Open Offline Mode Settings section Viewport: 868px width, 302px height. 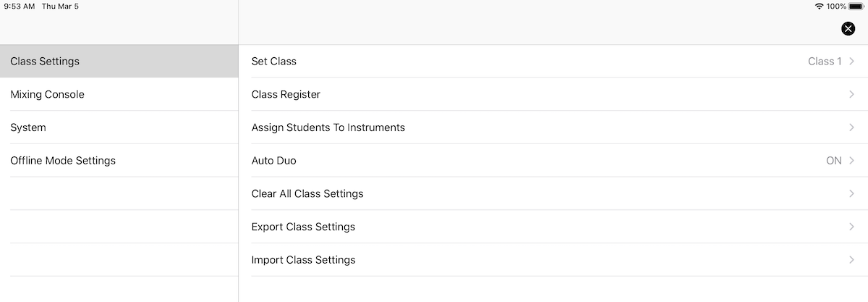tap(119, 161)
